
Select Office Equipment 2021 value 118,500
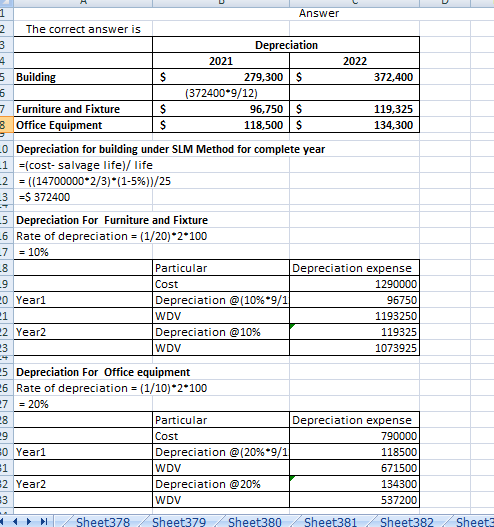(x=221, y=125)
